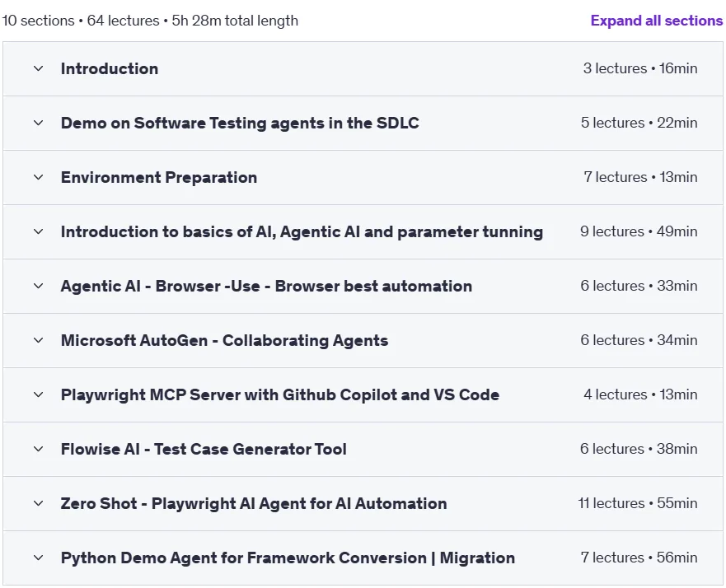Expand the Introduction section chevron
Screen dimensions: 726x588
point(39,68)
